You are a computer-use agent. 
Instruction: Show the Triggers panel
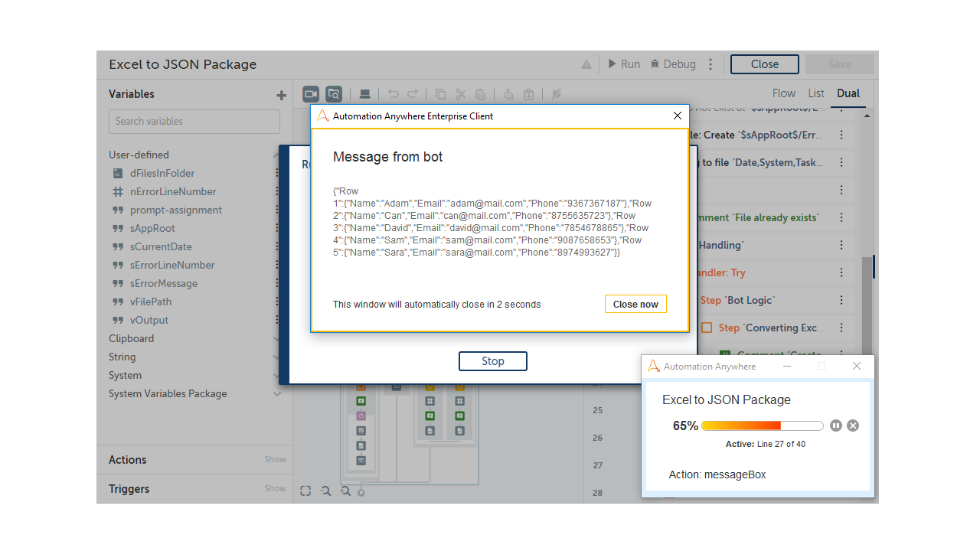[x=275, y=489]
